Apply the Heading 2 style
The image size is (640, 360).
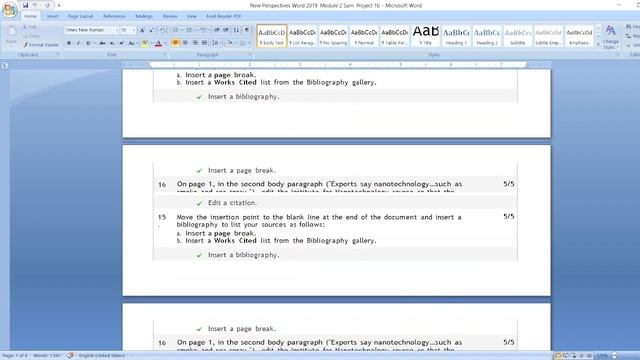coord(487,36)
